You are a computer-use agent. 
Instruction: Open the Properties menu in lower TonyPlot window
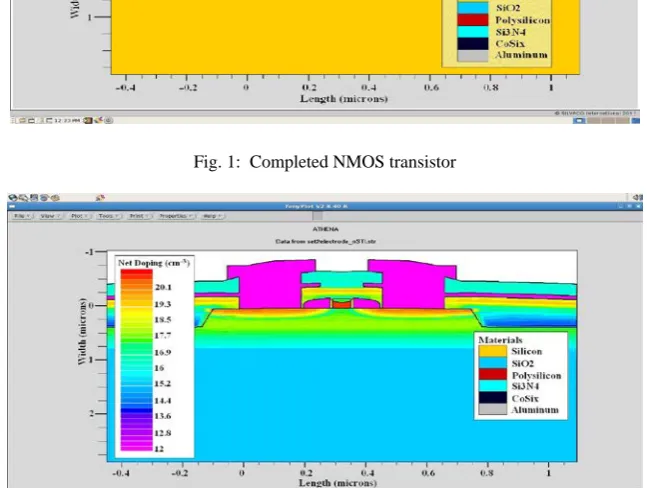tap(176, 216)
